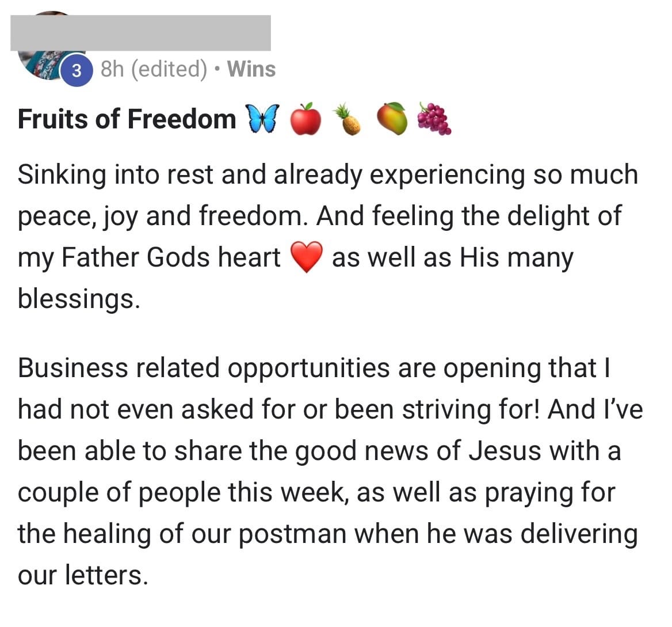The image size is (672, 627).
Task: Click the word "blessings."
Action: (x=79, y=298)
